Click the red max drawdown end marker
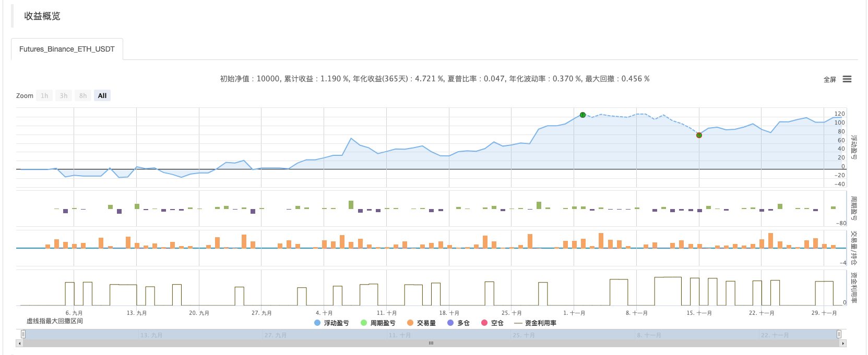The width and height of the screenshot is (868, 355). click(699, 136)
